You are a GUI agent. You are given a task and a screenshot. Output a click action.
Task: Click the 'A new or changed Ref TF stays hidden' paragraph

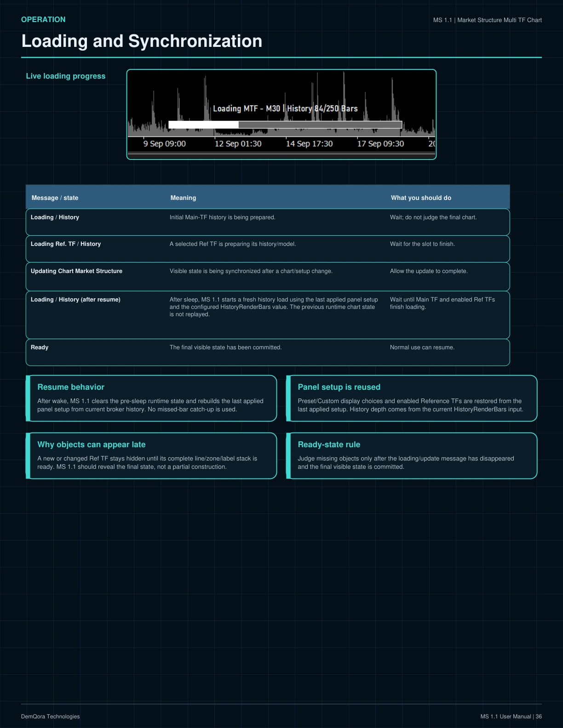(147, 463)
